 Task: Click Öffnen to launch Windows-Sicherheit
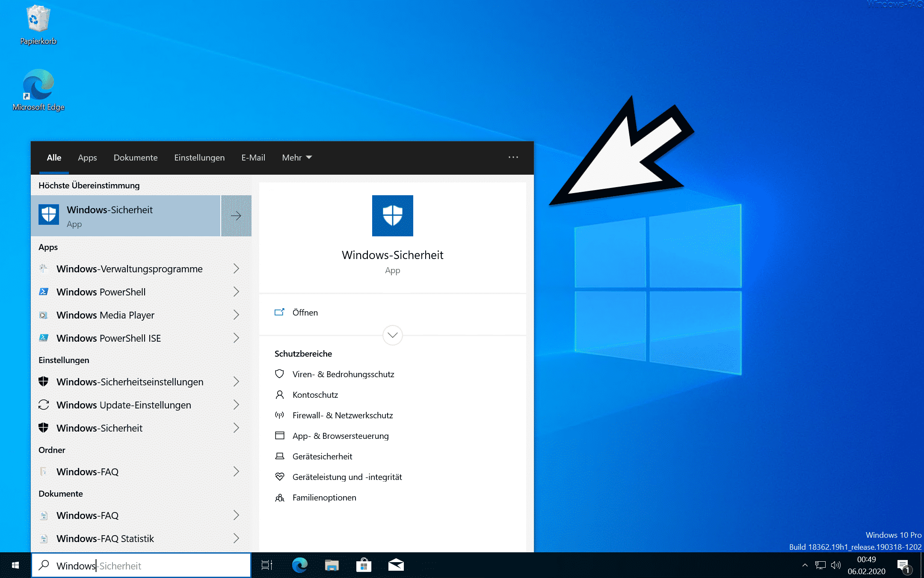pos(393,313)
